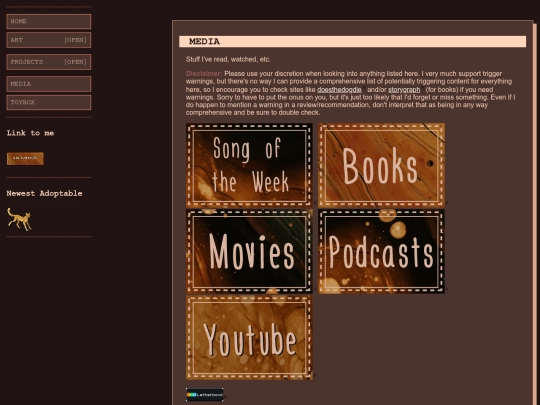Click the 'Disclaimer:' label
540x405 pixels.
[204, 73]
